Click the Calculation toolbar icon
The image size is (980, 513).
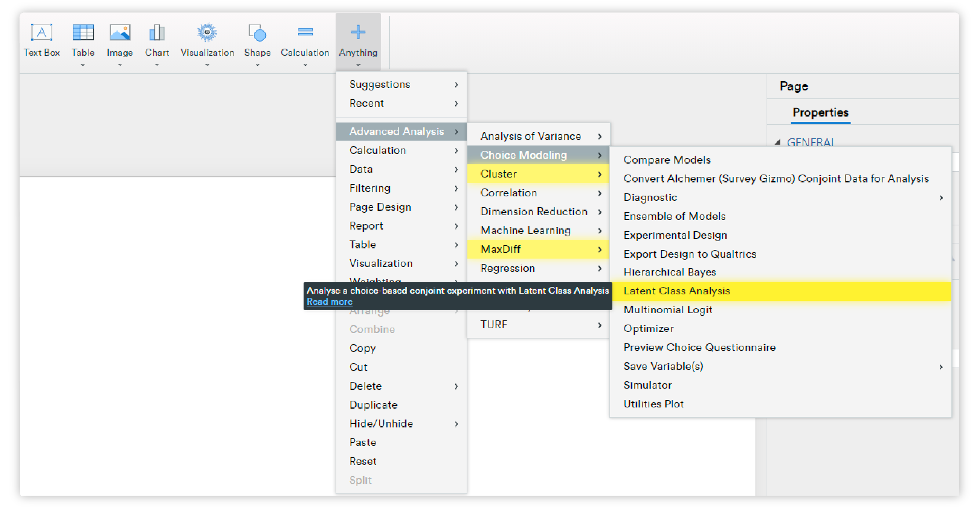click(x=305, y=32)
